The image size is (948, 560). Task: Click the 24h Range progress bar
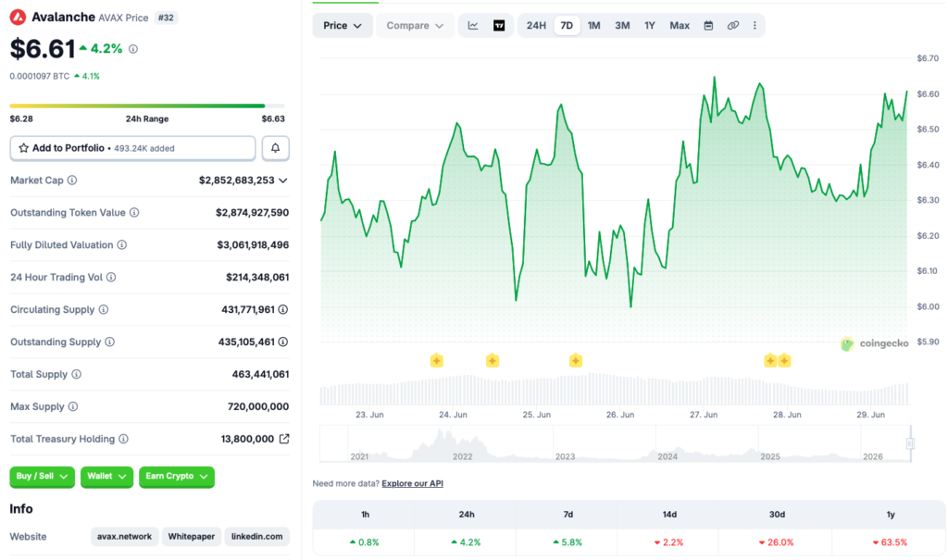tap(147, 106)
